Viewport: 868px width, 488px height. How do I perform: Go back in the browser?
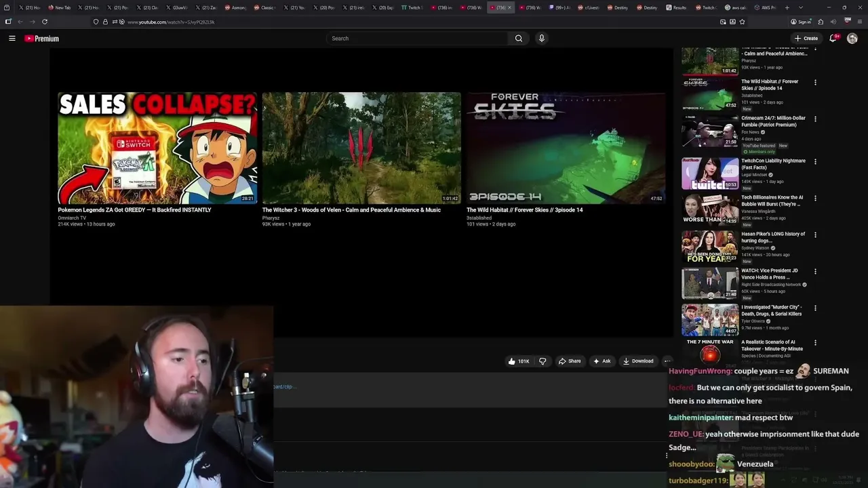pyautogui.click(x=20, y=22)
